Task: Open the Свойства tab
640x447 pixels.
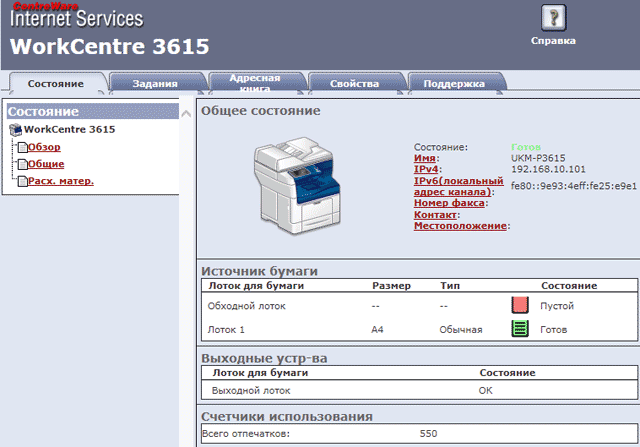Action: [x=354, y=84]
